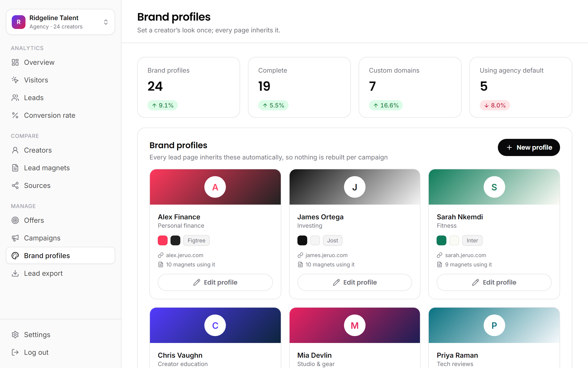
Task: Click Mia Devlin's avatar M
Action: point(355,325)
